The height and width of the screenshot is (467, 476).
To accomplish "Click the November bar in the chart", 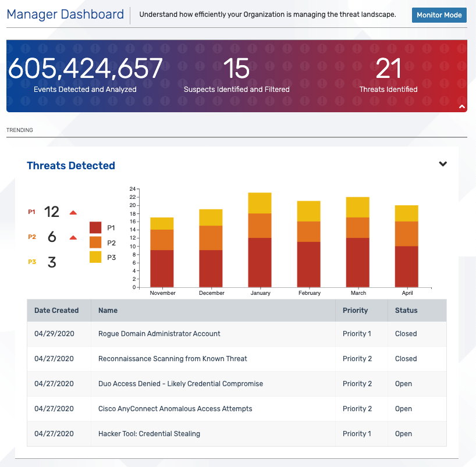I will coord(162,252).
